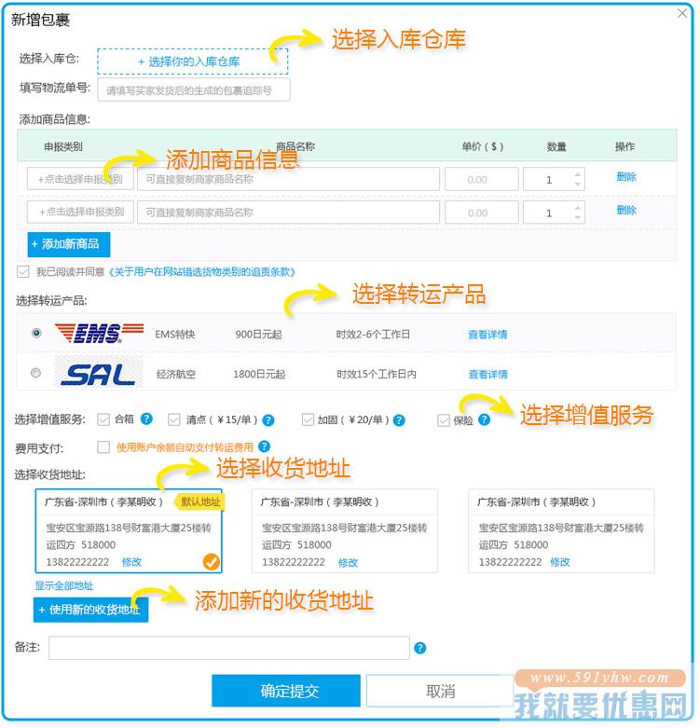The image size is (700, 728).
Task: Click 选择你的入库仓库 warehouse selector
Action: click(193, 62)
